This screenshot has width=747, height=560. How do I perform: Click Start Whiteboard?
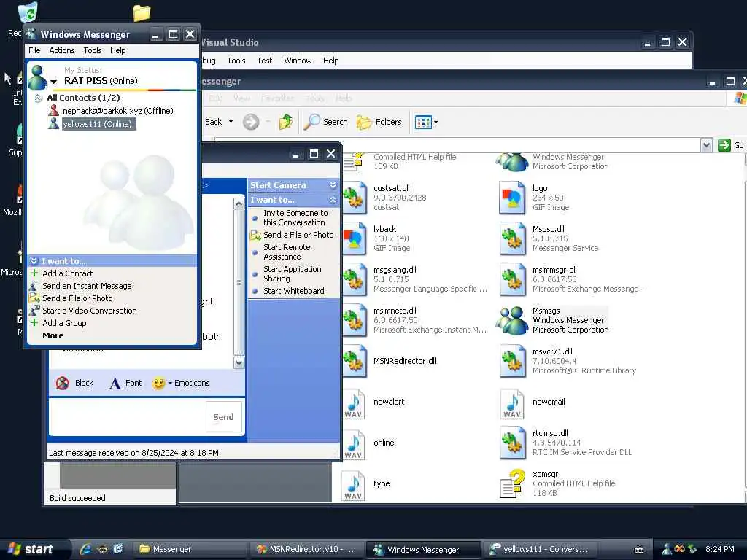[x=293, y=291]
